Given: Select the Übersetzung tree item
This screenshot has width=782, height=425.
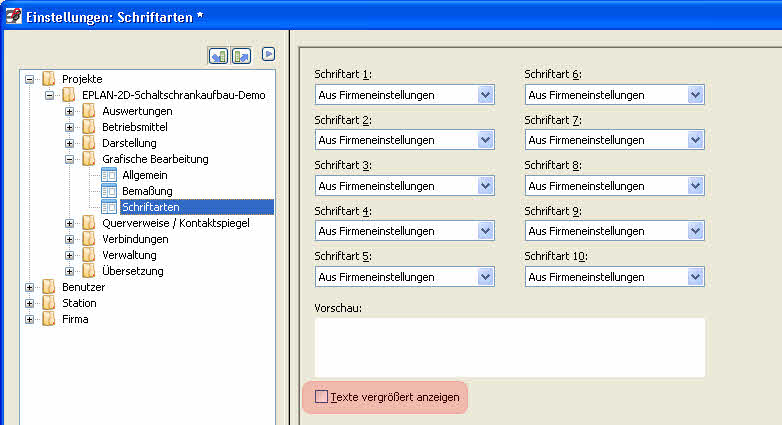Looking at the screenshot, I should tap(132, 271).
